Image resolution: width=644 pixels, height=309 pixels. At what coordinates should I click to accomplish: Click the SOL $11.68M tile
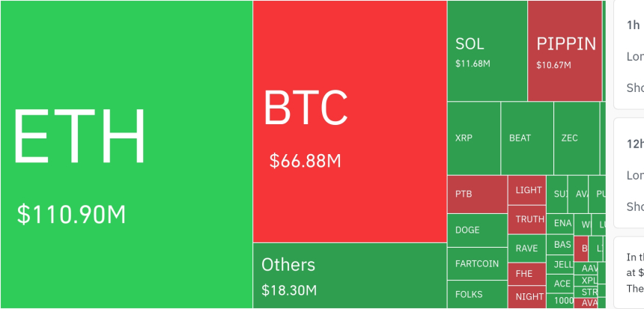click(x=487, y=51)
